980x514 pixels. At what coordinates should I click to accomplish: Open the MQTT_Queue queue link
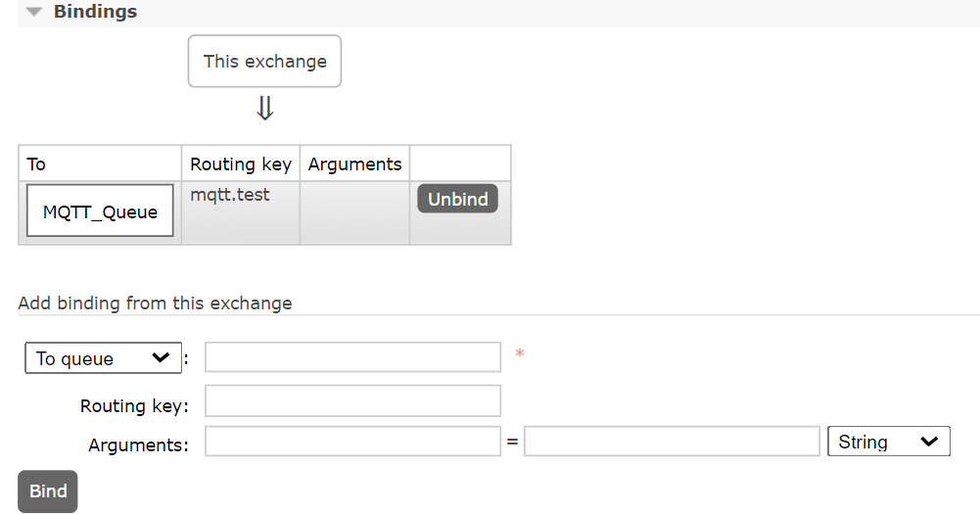click(100, 210)
